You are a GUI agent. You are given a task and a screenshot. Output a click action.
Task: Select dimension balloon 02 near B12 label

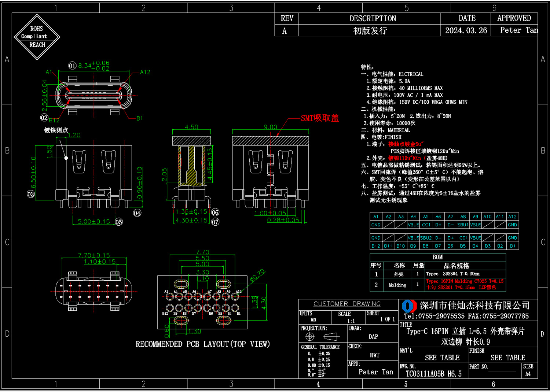44,118
